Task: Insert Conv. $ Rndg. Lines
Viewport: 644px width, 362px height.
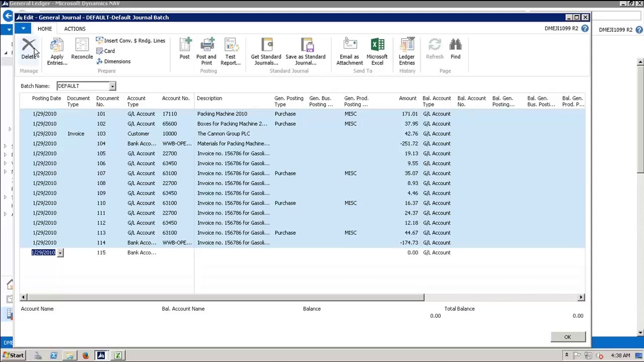Action: click(x=130, y=41)
